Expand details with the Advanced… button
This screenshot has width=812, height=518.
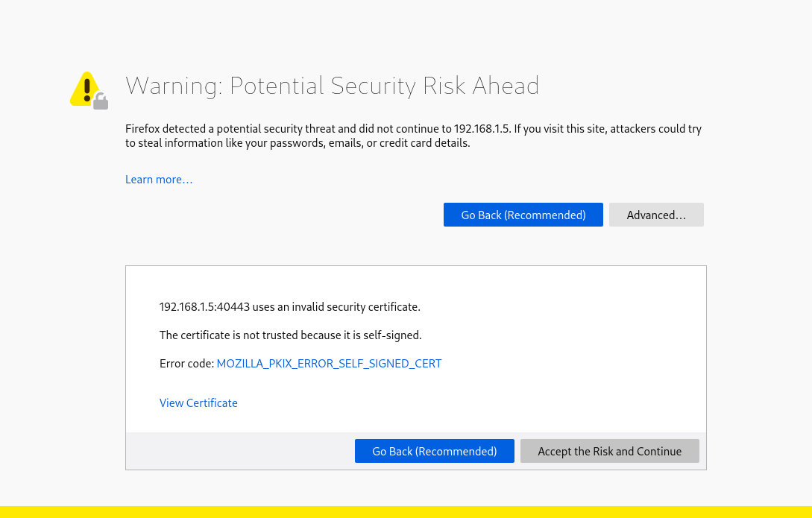point(656,215)
